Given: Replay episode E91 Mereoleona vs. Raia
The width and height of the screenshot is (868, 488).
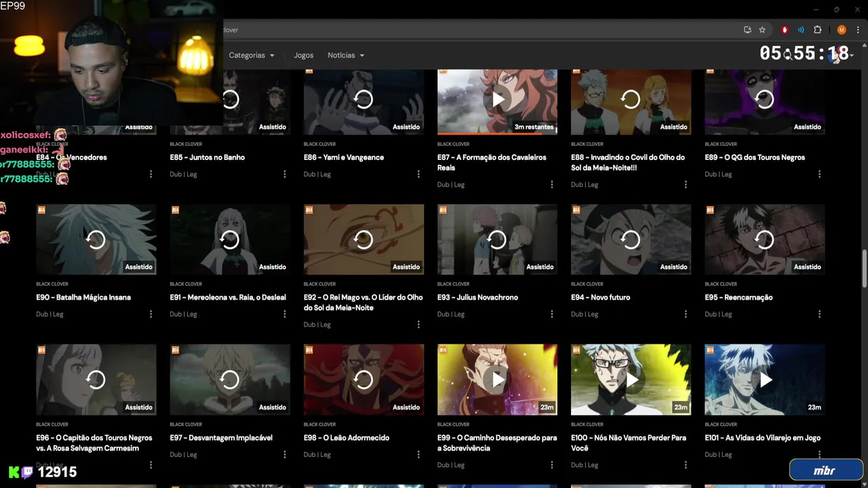Looking at the screenshot, I should click(229, 239).
